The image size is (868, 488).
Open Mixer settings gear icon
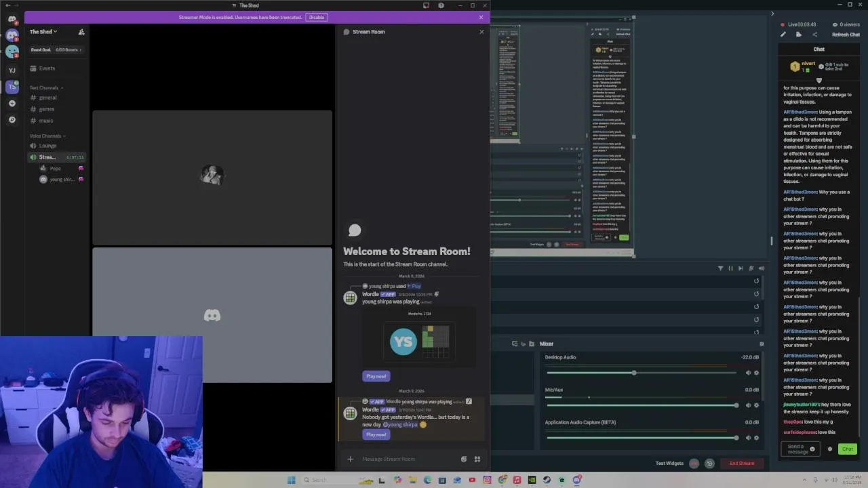coord(762,344)
